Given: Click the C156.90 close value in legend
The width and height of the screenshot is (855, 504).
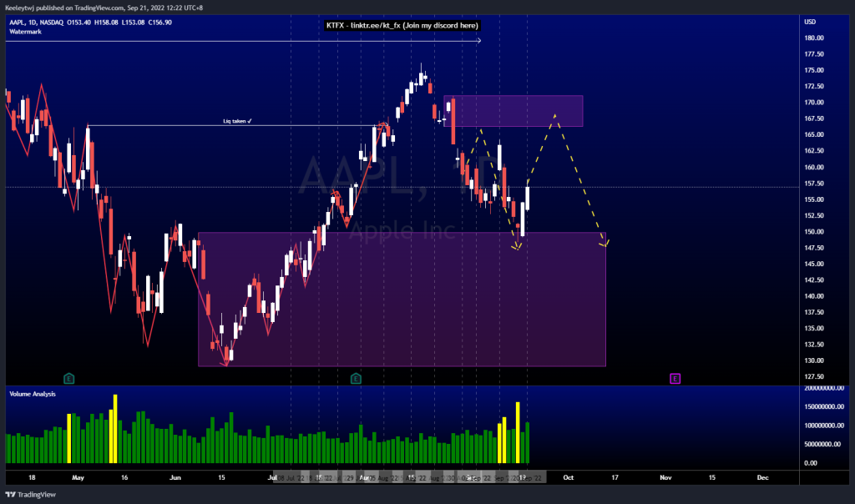Looking at the screenshot, I should (x=159, y=23).
